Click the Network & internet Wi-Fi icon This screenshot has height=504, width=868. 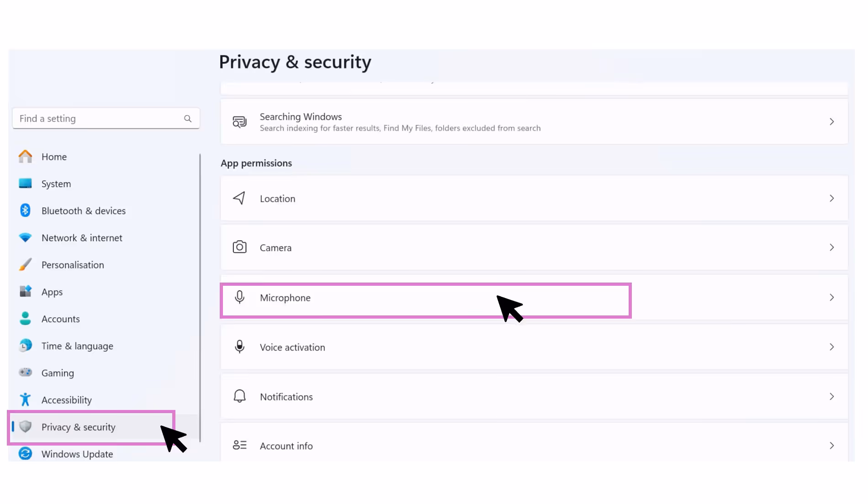[x=25, y=237]
